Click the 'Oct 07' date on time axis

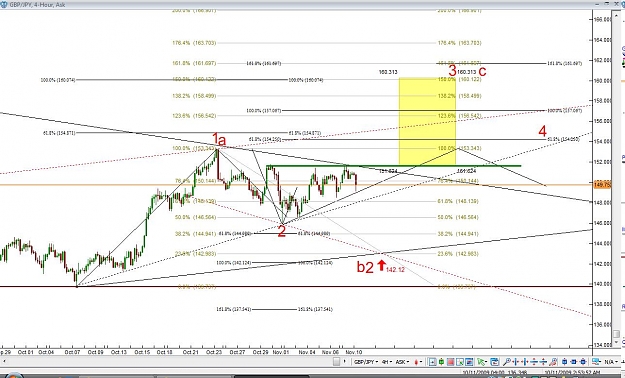(x=73, y=352)
